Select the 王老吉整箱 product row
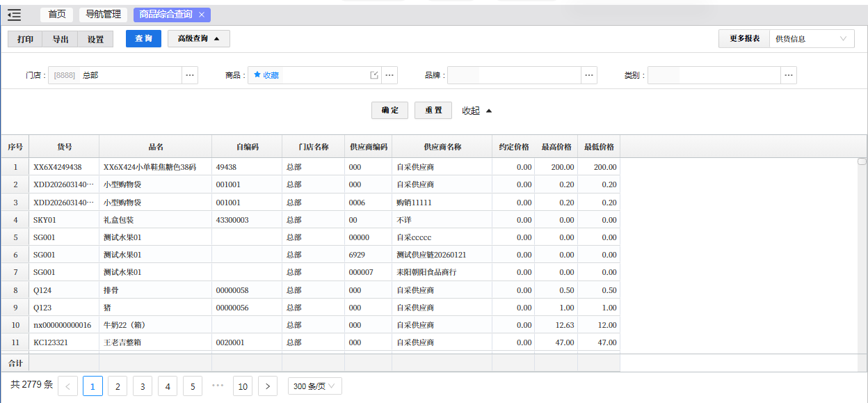 pos(310,342)
